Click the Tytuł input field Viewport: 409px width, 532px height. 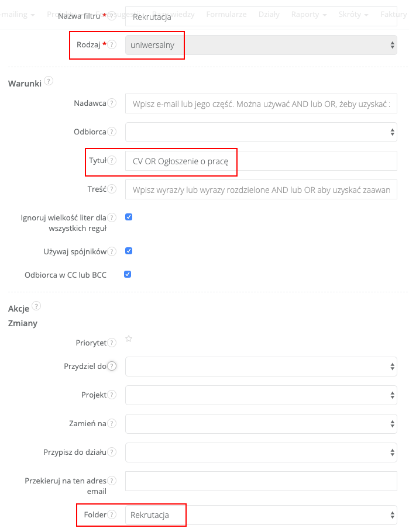pyautogui.click(x=261, y=161)
